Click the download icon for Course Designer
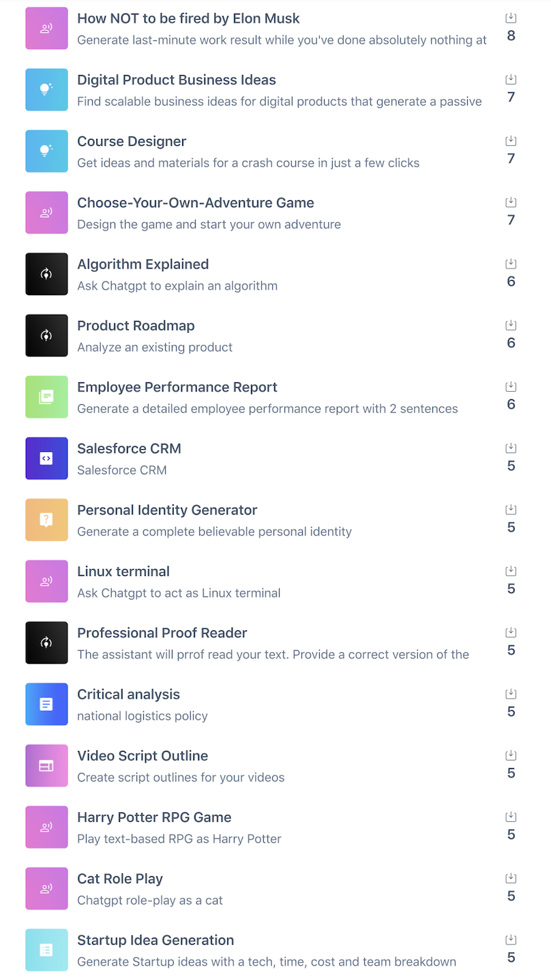551x980 pixels. coord(511,141)
